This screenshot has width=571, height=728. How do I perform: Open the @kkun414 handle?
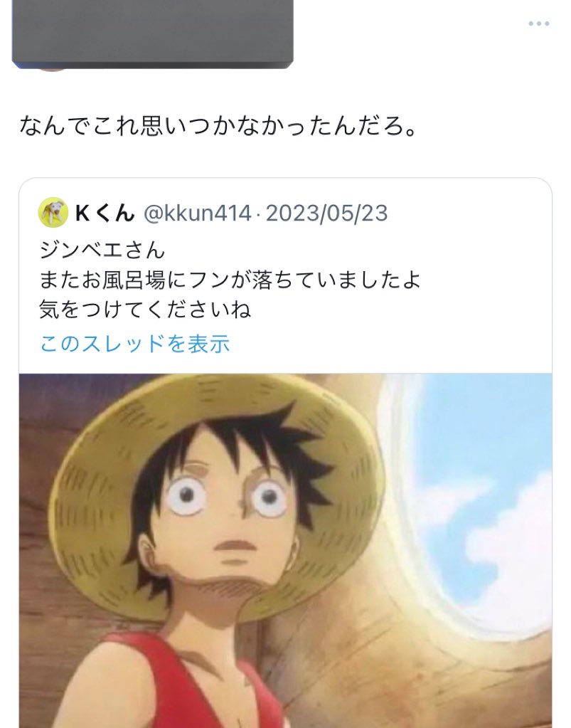pos(198,213)
